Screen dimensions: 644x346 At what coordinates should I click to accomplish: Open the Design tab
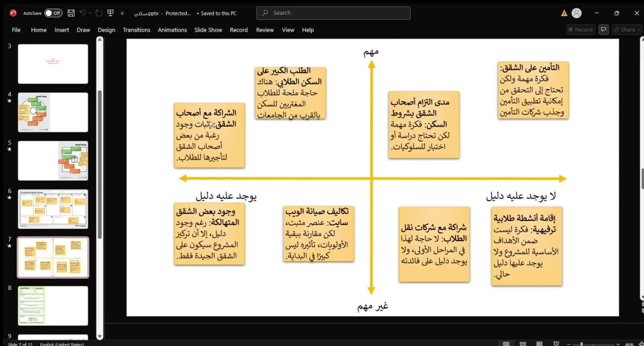click(106, 30)
